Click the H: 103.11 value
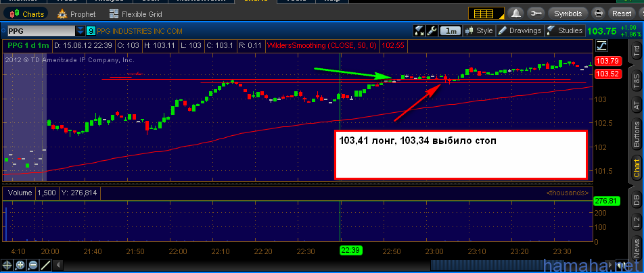Viewport: 644px width, 273px height. (161, 45)
